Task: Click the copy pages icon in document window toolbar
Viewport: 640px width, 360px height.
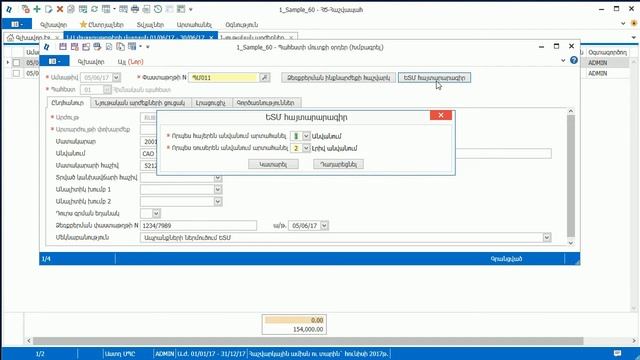Action: point(120,47)
